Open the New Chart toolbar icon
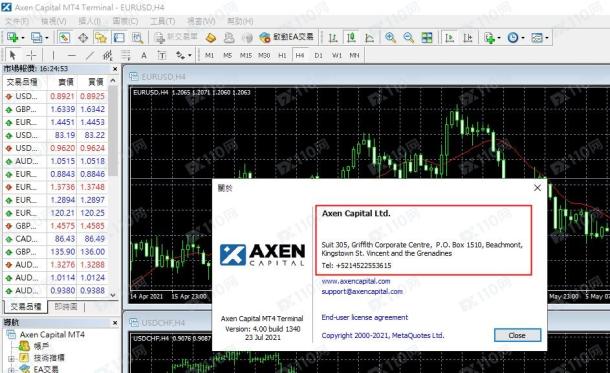Image resolution: width=610 pixels, height=373 pixels. [x=12, y=37]
